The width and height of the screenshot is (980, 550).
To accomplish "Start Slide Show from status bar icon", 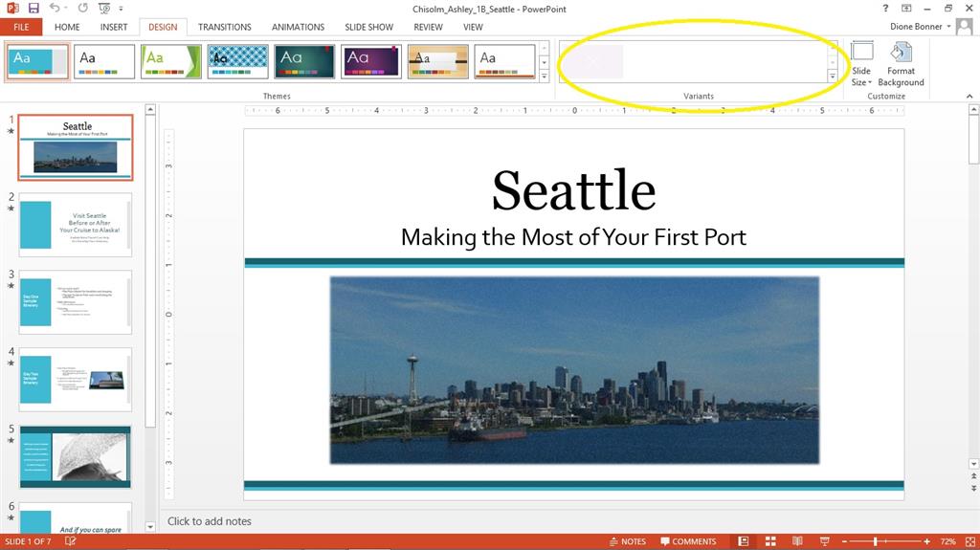I will [x=824, y=541].
